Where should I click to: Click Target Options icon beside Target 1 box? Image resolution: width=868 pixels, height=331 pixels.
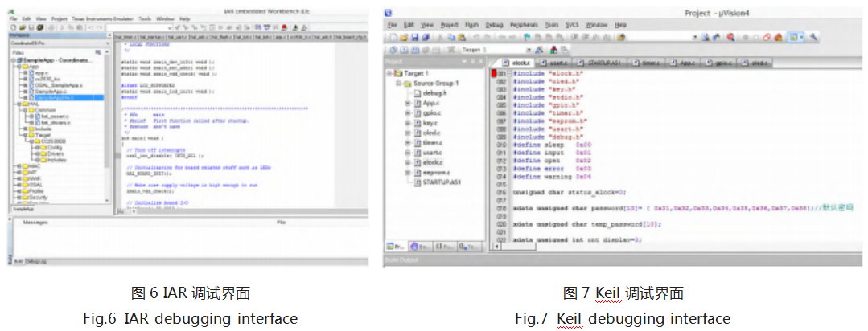coord(539,50)
